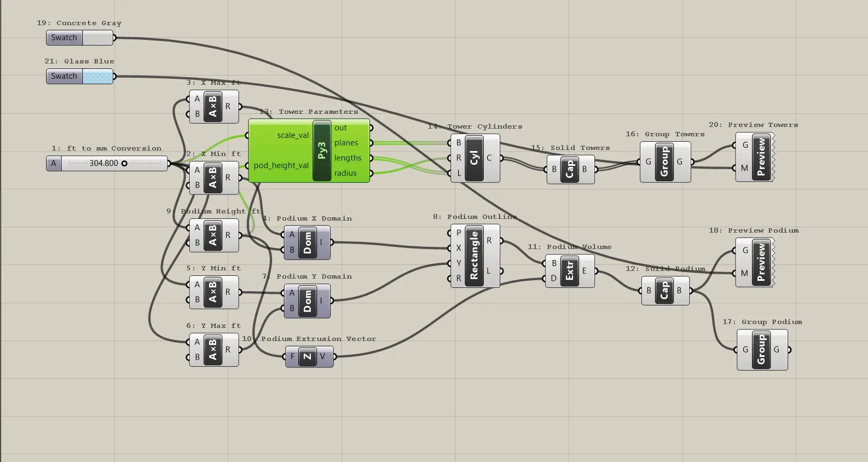The width and height of the screenshot is (868, 462).
Task: Click the Py3 Tower Parameters script icon
Action: click(x=322, y=151)
